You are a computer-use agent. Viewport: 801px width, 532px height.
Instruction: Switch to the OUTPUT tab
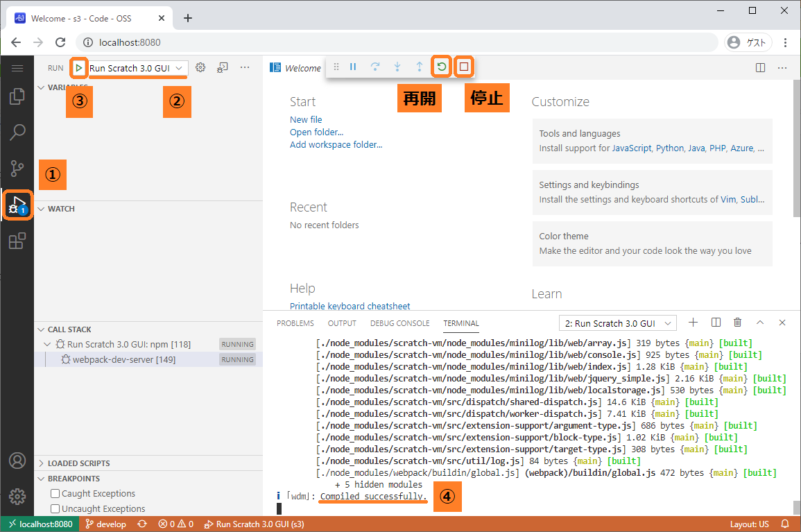(x=342, y=323)
